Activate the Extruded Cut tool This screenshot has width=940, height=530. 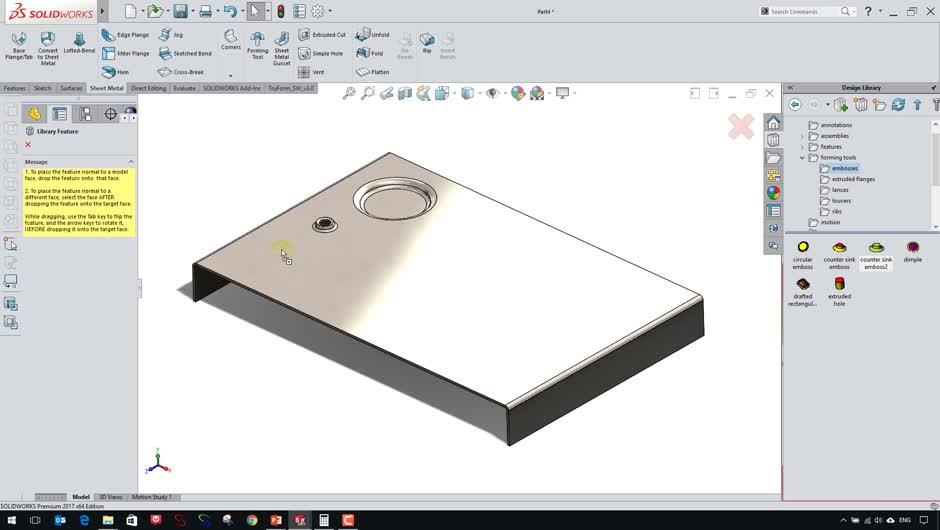pos(322,35)
